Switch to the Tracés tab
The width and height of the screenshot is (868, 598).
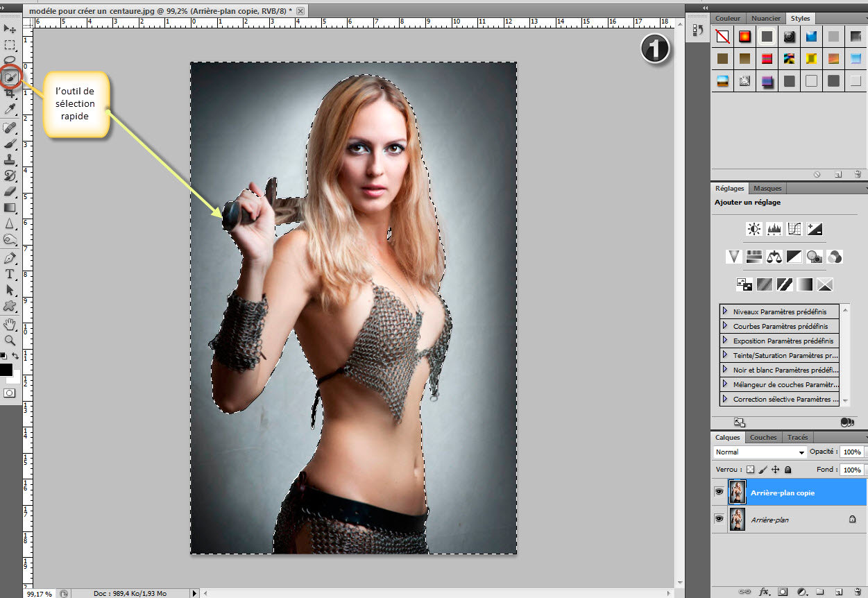click(798, 437)
